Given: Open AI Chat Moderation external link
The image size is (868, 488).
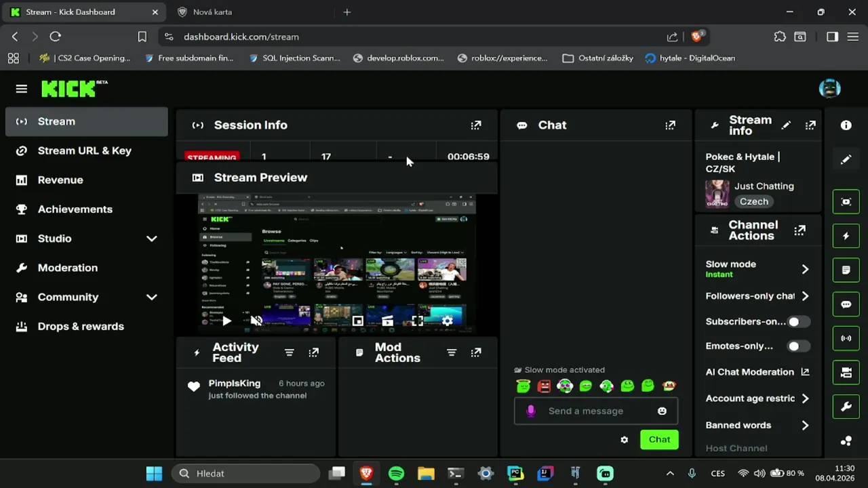Looking at the screenshot, I should pos(805,372).
